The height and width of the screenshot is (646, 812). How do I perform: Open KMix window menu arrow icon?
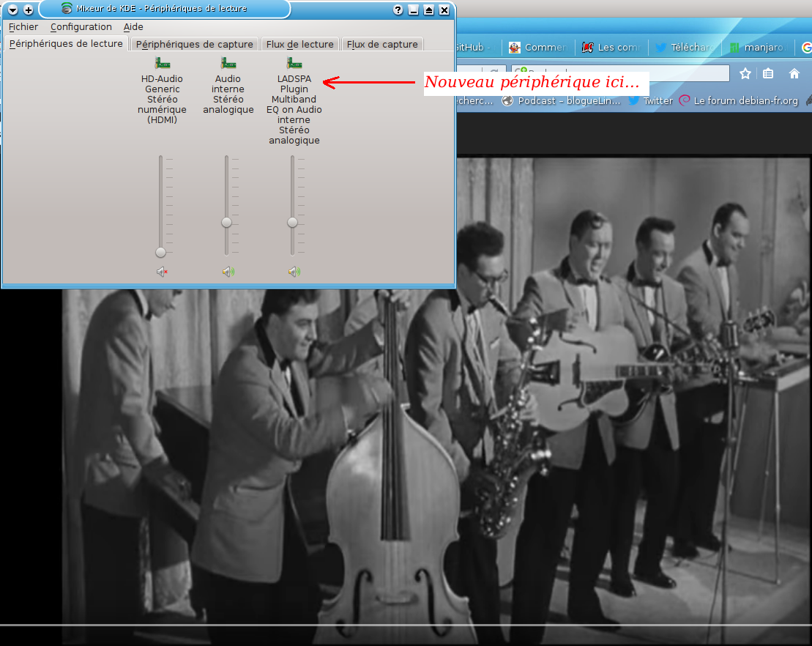click(13, 10)
